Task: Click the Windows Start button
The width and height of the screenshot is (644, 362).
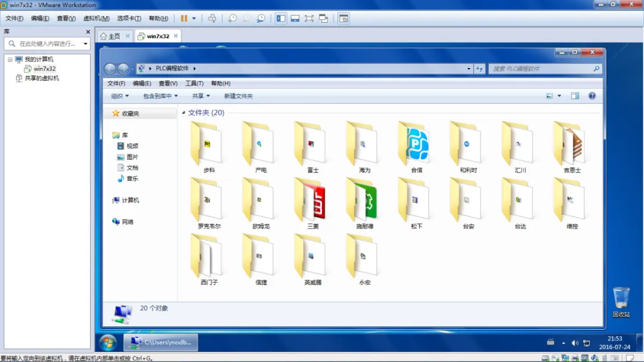Action: point(108,342)
